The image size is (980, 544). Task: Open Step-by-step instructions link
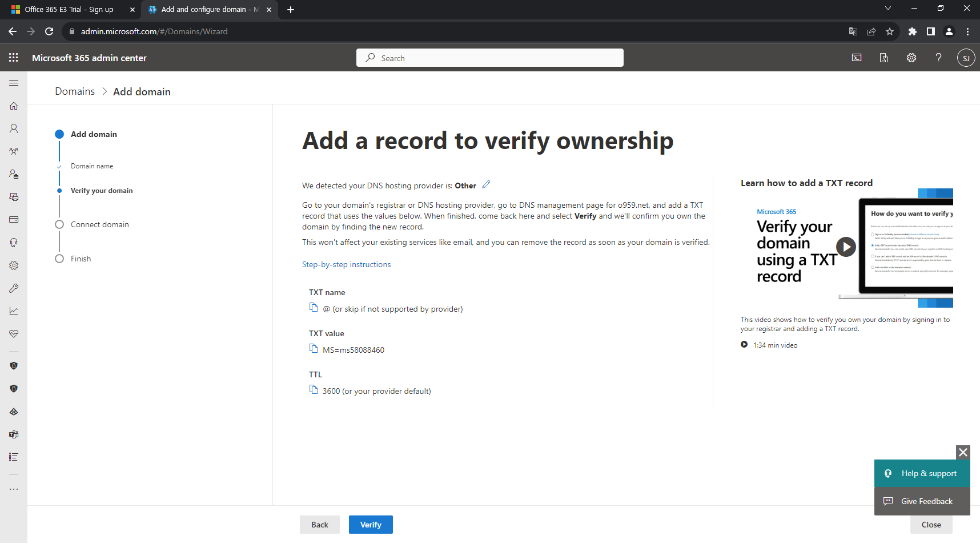click(x=347, y=264)
